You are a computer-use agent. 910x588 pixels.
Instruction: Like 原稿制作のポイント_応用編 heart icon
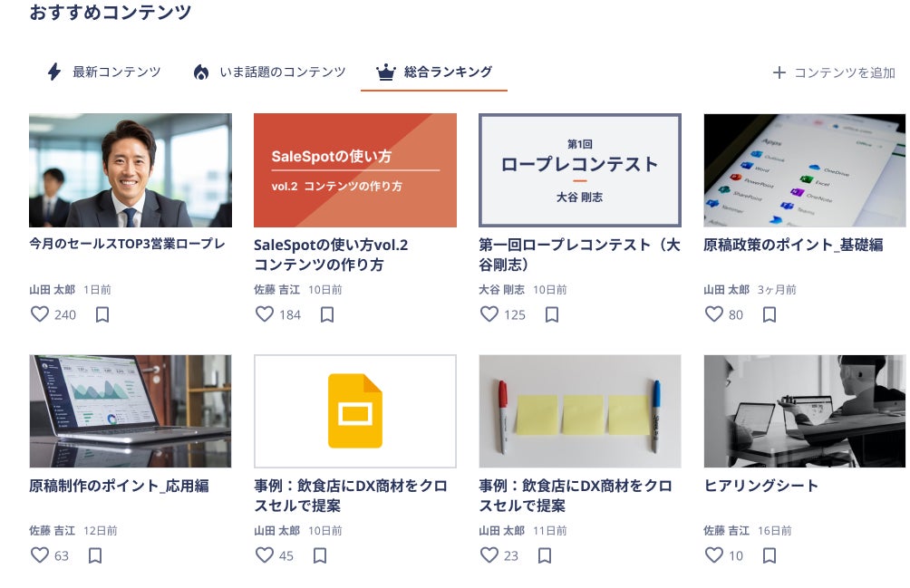40,555
